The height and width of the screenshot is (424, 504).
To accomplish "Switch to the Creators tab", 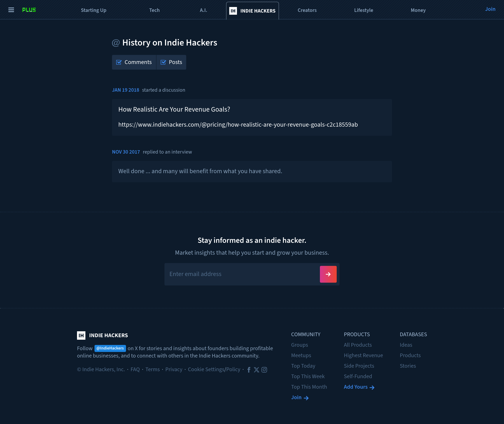I will [x=307, y=10].
